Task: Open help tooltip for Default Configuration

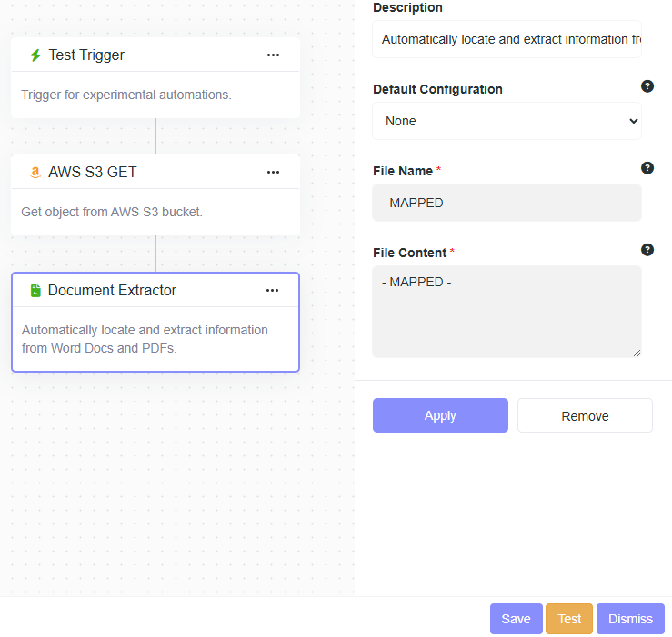Action: click(x=647, y=86)
